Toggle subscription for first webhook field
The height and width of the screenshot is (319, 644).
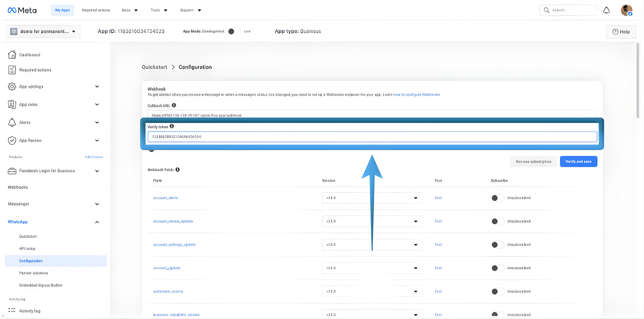click(x=497, y=198)
